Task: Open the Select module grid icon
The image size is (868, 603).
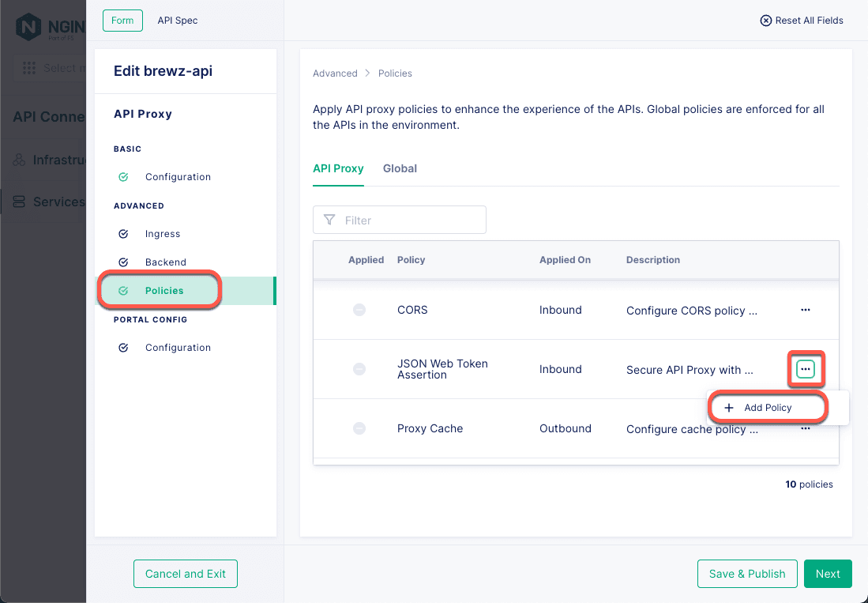Action: point(29,68)
